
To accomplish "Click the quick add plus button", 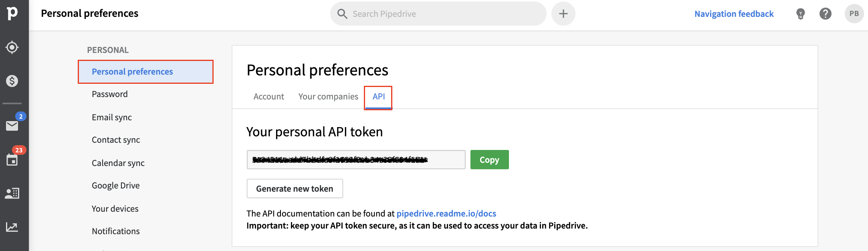I will tap(563, 14).
